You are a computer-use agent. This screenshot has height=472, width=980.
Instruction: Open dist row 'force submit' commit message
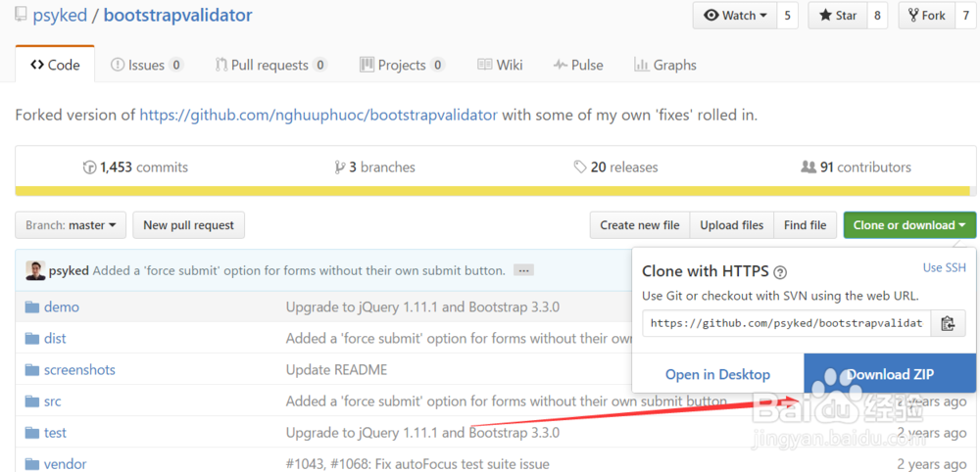[x=459, y=339]
